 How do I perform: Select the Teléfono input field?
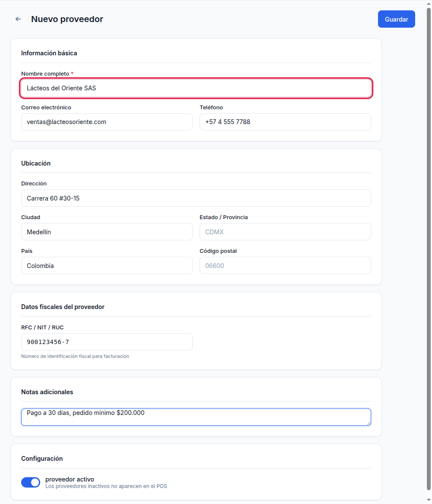(285, 122)
